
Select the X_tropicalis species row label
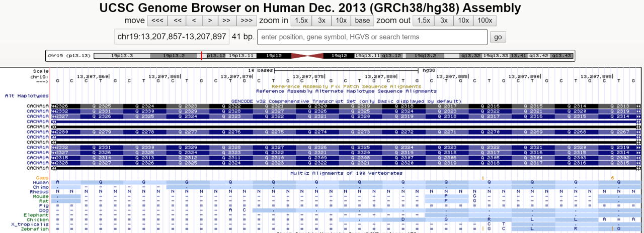[31, 224]
